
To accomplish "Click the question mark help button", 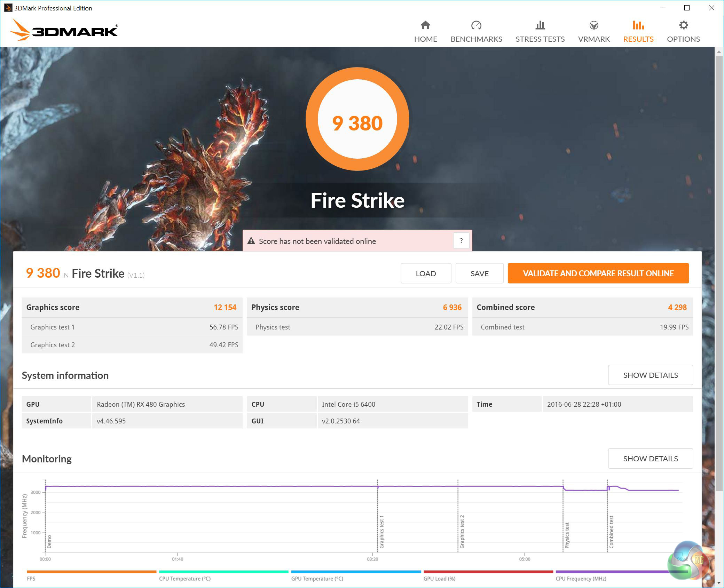I will [x=461, y=241].
